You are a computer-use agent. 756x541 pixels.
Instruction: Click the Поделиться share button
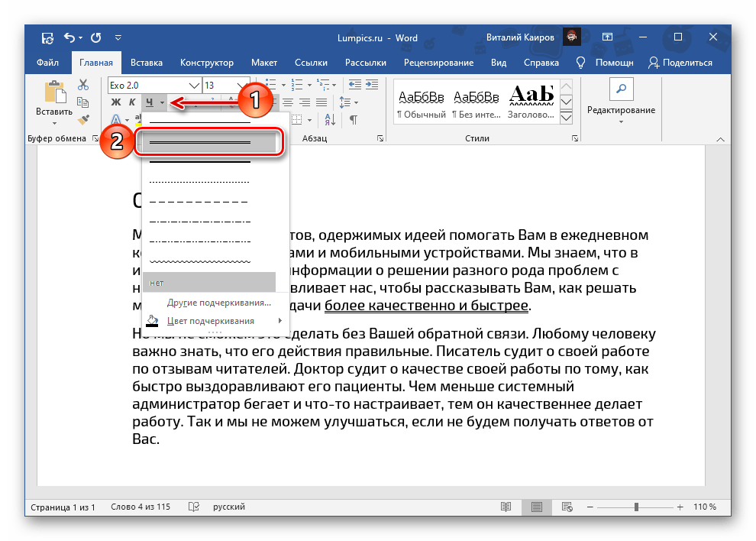click(x=680, y=63)
